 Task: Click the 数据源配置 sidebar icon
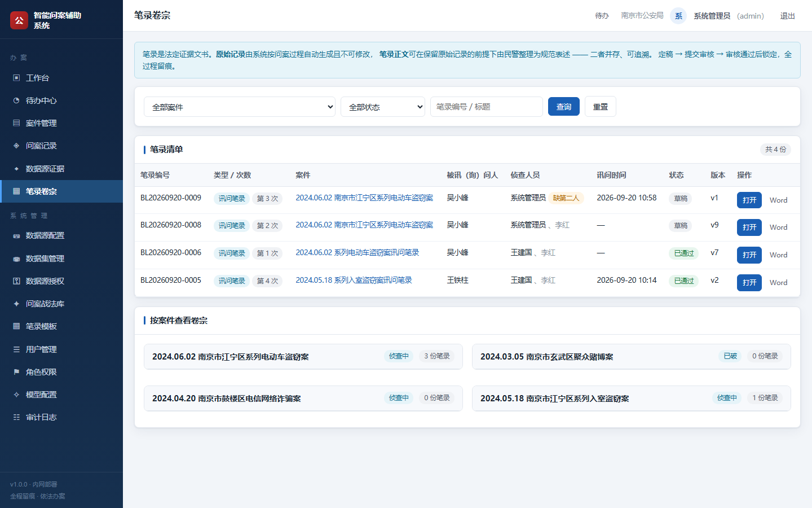pos(16,236)
